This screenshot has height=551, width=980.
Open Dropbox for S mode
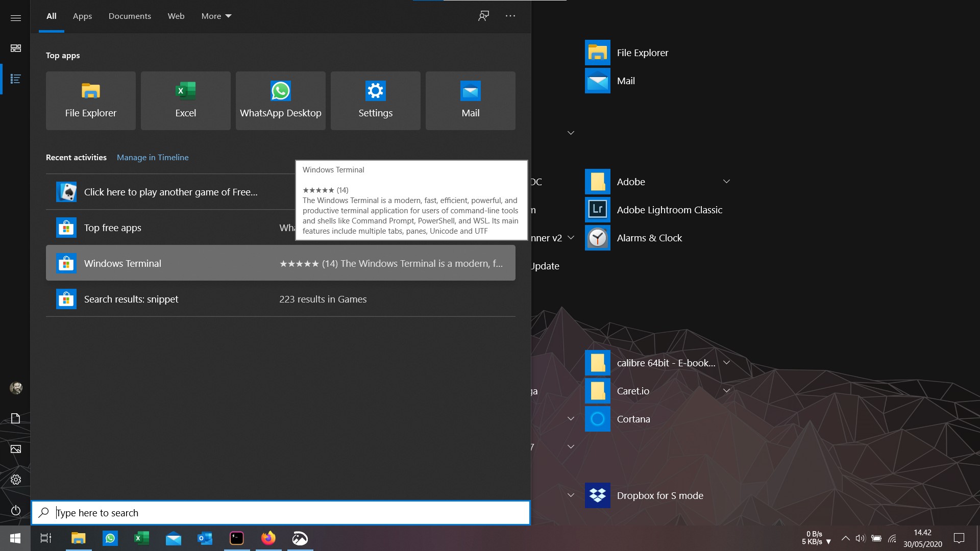[x=644, y=495]
